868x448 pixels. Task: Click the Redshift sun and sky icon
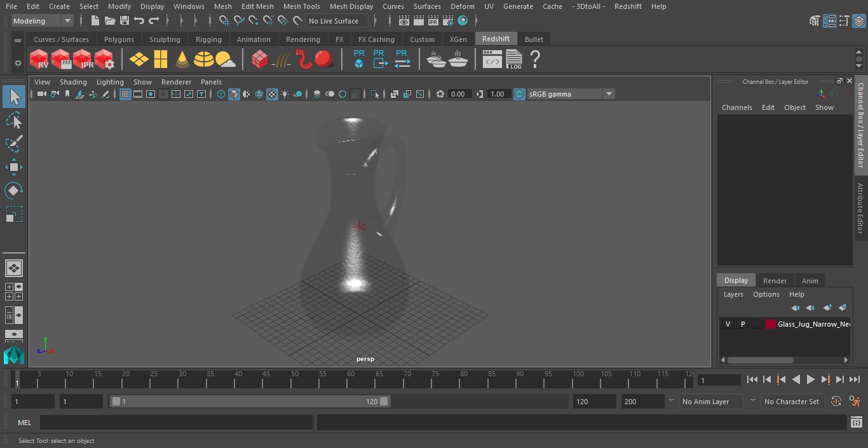click(225, 60)
